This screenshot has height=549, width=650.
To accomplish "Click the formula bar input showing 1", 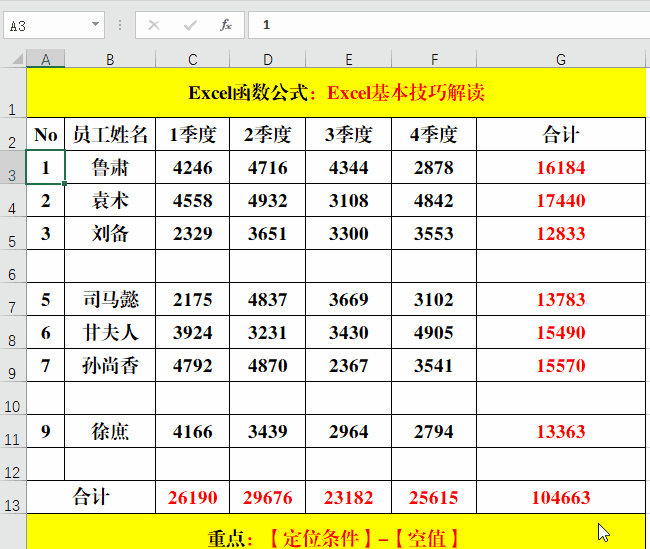I will tap(440, 25).
